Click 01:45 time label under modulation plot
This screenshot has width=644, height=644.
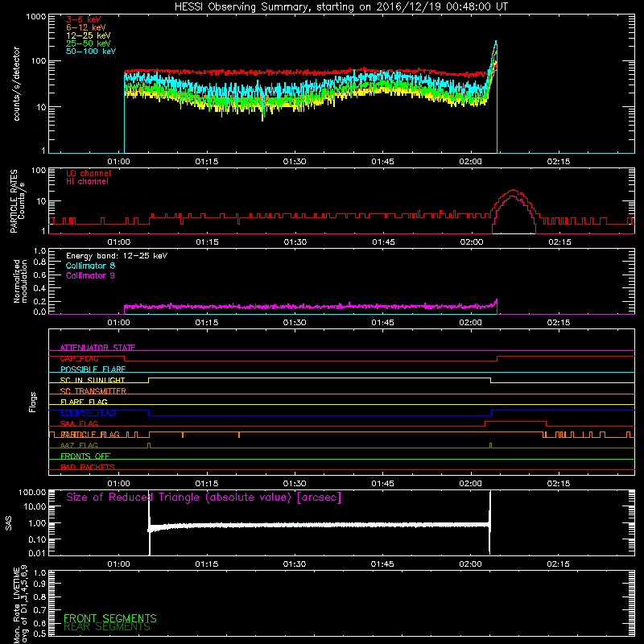click(383, 323)
